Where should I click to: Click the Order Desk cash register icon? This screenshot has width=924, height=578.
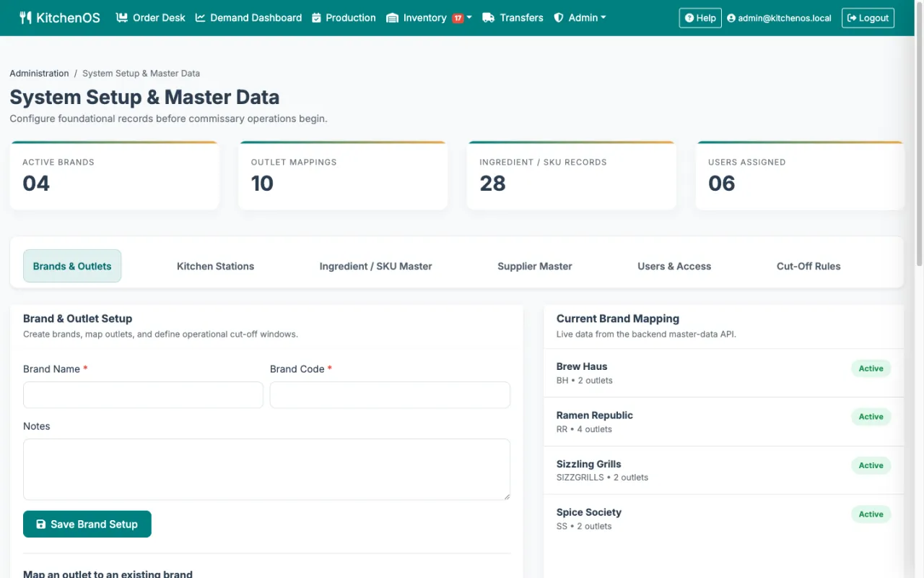[x=122, y=17]
